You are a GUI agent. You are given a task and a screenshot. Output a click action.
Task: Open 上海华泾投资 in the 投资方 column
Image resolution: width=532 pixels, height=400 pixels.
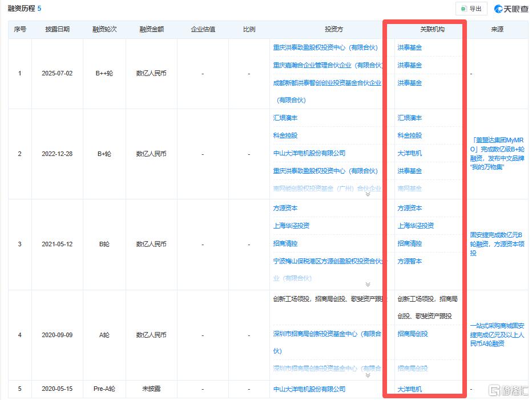pyautogui.click(x=292, y=226)
